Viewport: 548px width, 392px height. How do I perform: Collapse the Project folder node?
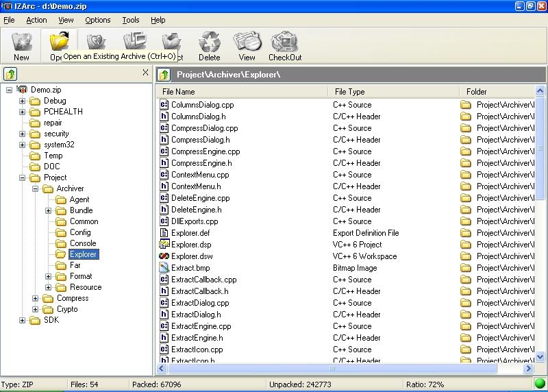[x=22, y=177]
